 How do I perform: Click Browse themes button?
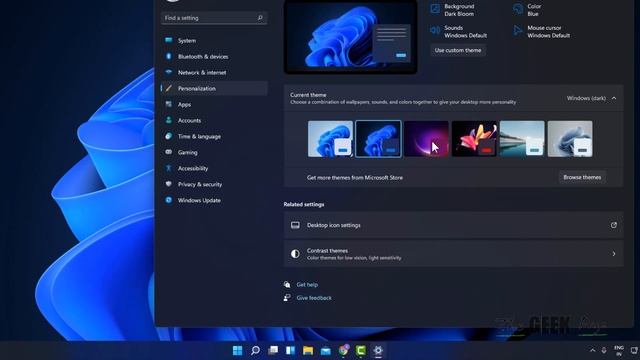(582, 177)
